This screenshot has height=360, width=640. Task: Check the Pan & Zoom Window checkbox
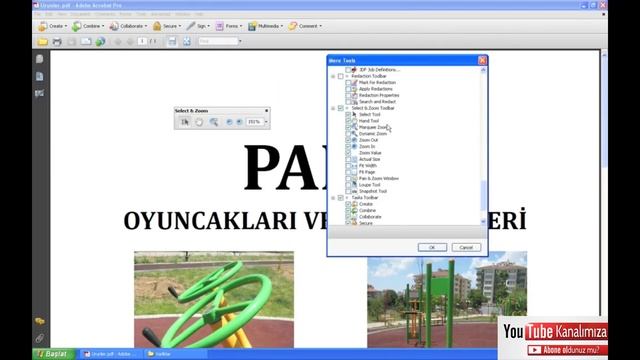tap(348, 178)
